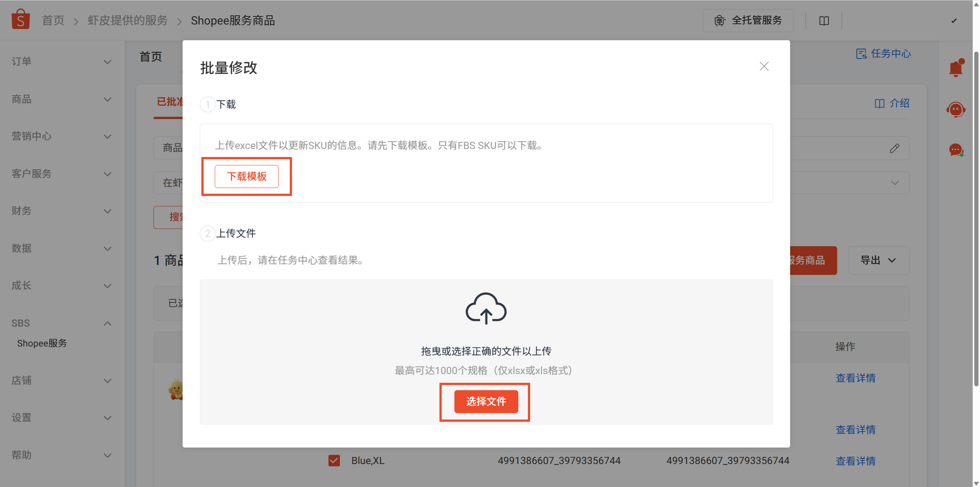Viewport: 980px width, 487px height.
Task: Open the filter dropdown chevron right of dialog
Action: tap(895, 183)
